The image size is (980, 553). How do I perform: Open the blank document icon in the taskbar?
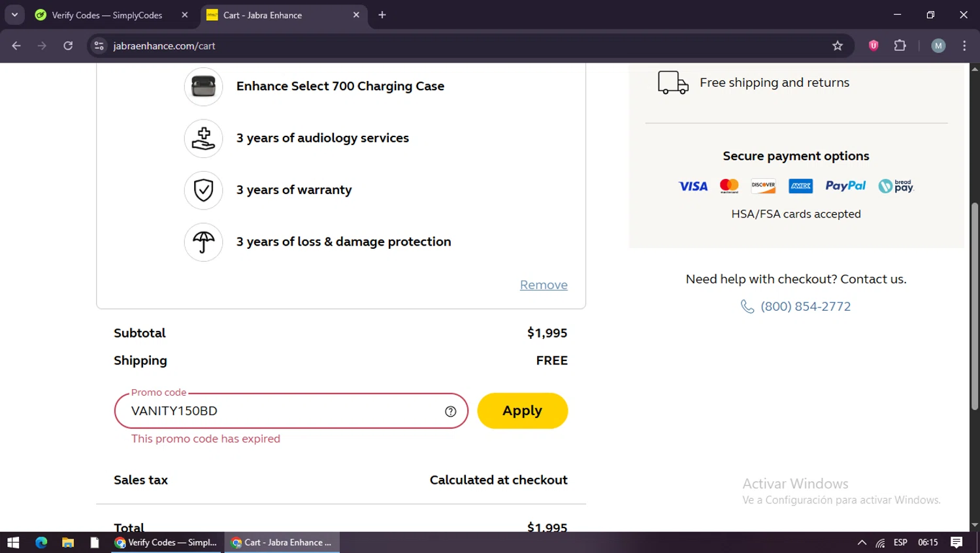[x=95, y=543]
